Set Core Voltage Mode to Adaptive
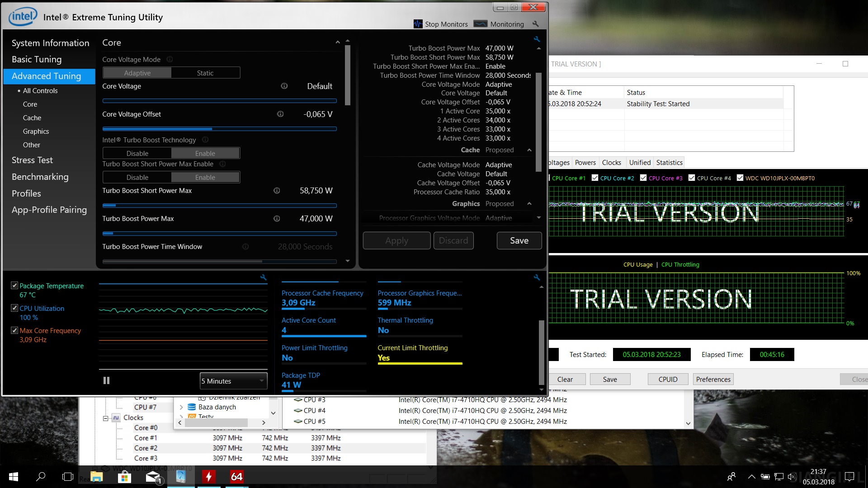This screenshot has height=488, width=868. click(137, 73)
